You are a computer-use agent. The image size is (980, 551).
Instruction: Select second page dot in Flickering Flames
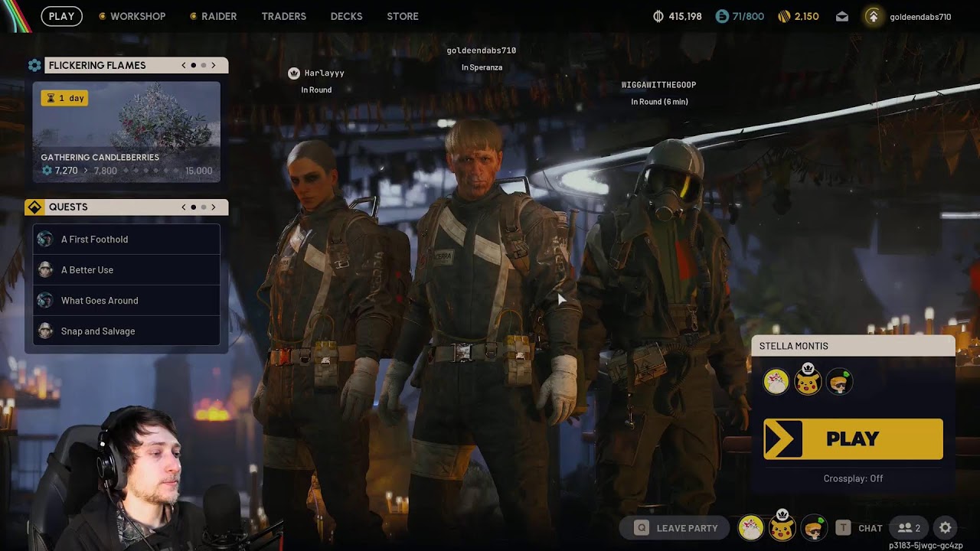(204, 66)
